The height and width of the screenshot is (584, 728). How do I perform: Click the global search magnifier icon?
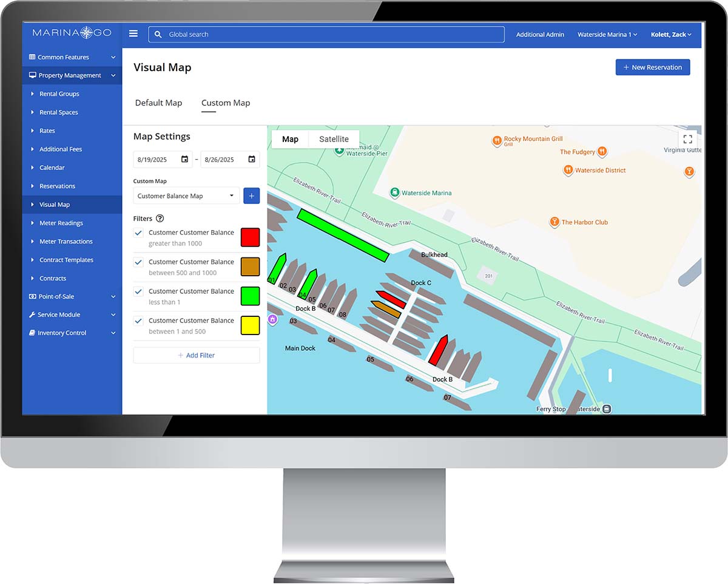click(158, 35)
